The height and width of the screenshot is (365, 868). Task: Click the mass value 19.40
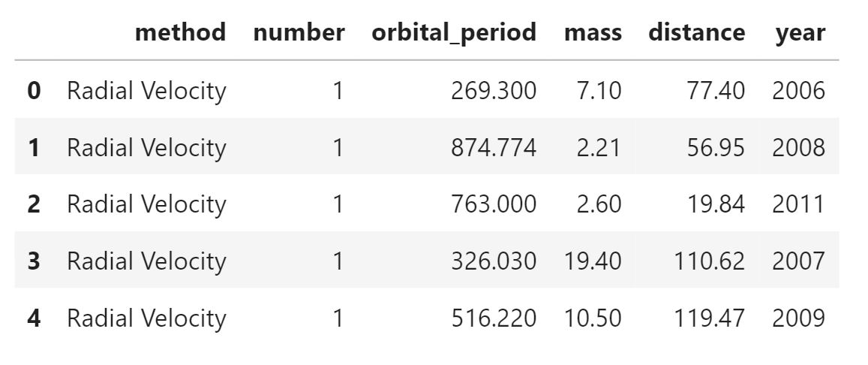(x=593, y=261)
